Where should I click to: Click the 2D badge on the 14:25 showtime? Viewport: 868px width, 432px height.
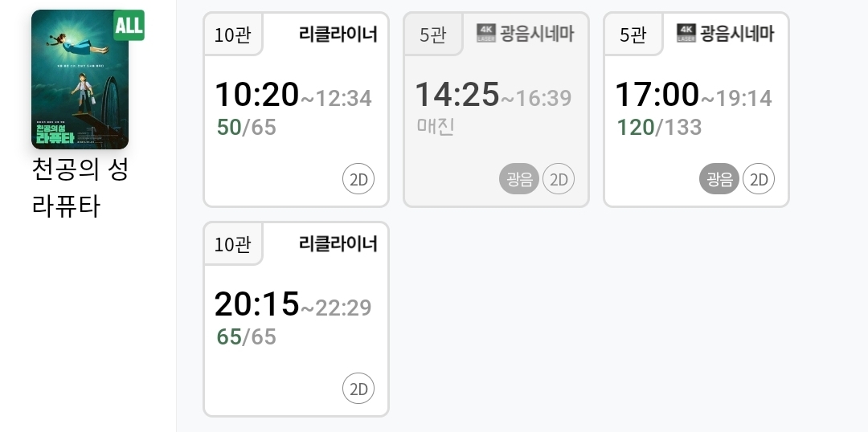coord(559,179)
